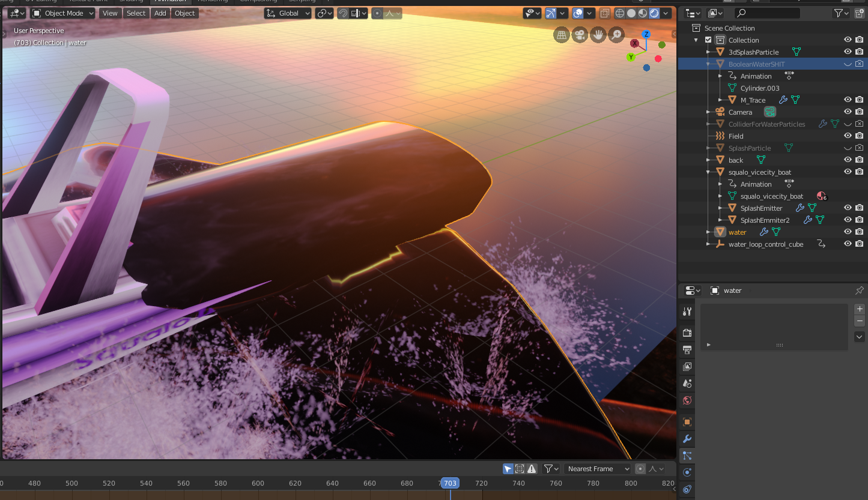The image size is (868, 500).
Task: Open the Global transform orientation dropdown
Action: pos(288,13)
